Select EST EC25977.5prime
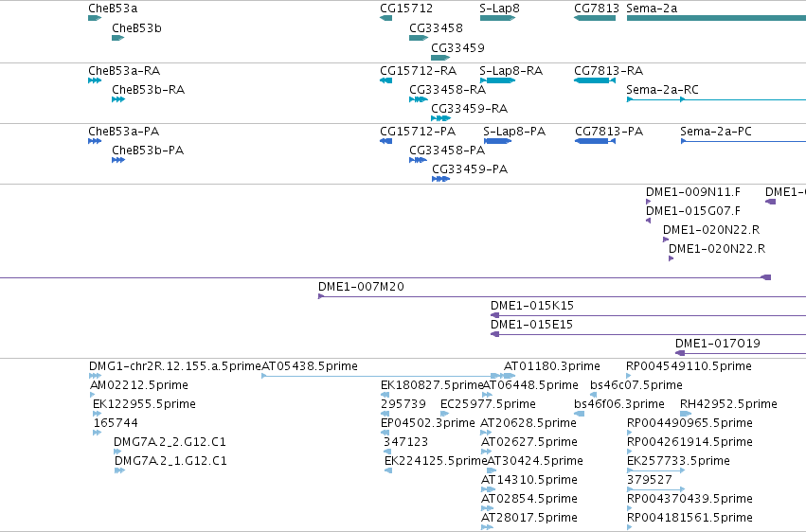The image size is (806, 532). tap(488, 404)
